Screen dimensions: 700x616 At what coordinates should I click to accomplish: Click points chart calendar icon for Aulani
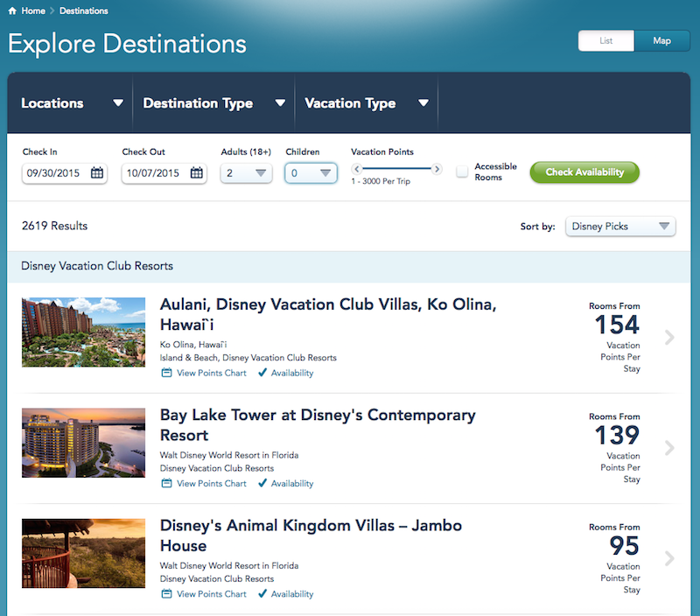(166, 373)
